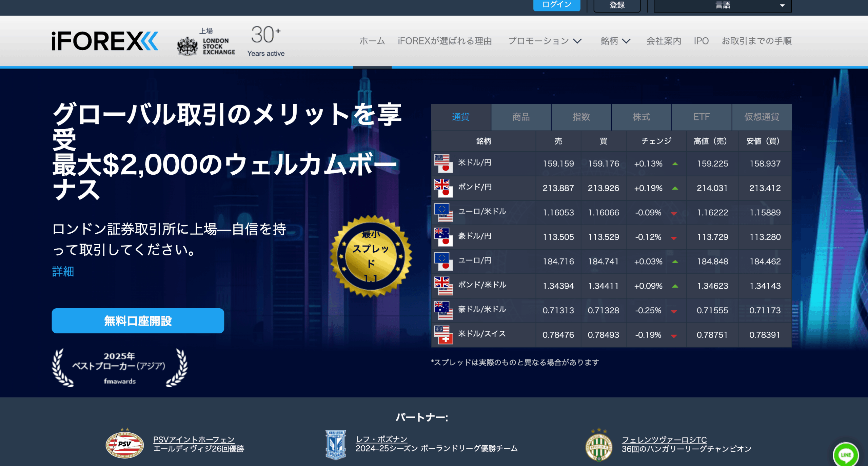The image size is (868, 466).
Task: Click the flag icon for ユーロ/円
Action: click(x=443, y=261)
